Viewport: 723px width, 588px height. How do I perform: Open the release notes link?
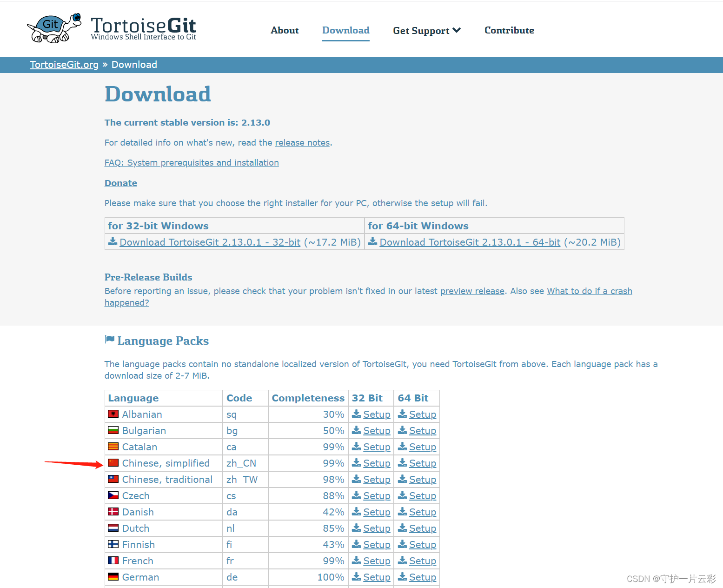point(302,143)
